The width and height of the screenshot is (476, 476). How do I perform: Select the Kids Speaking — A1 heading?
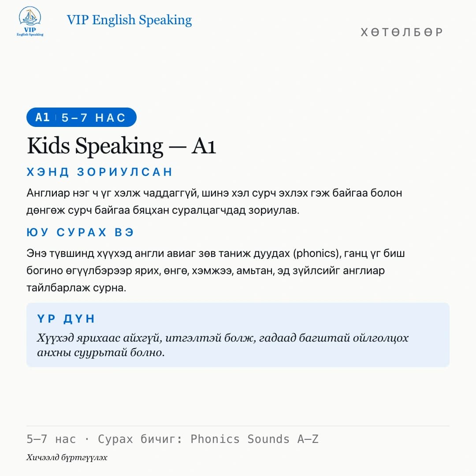(x=121, y=146)
